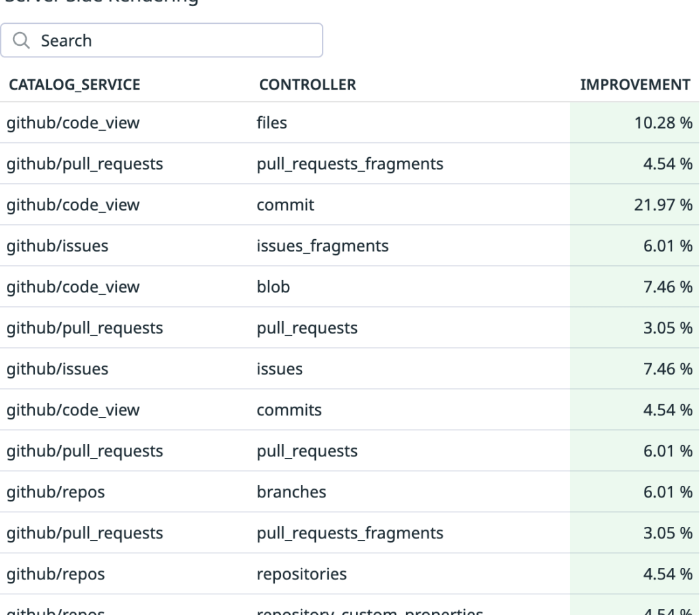This screenshot has height=615, width=700.
Task: Select github/pull_requests in the pull_requests 6.01 % row
Action: [85, 451]
